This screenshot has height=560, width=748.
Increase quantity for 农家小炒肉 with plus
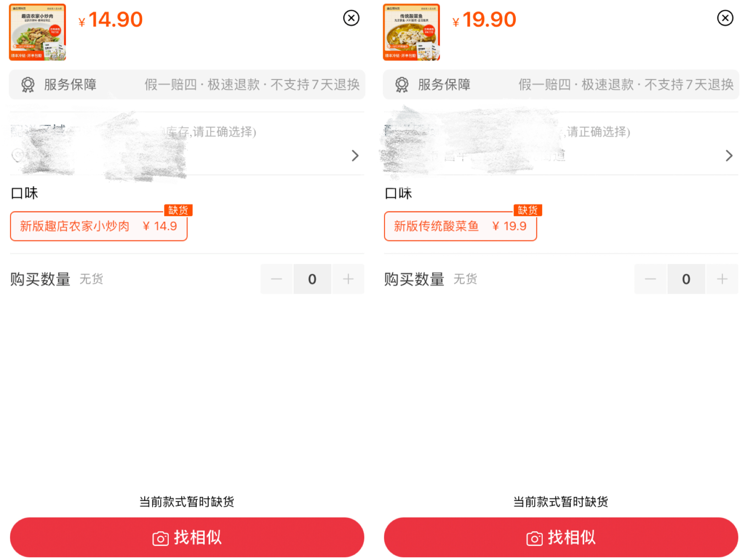pos(348,279)
